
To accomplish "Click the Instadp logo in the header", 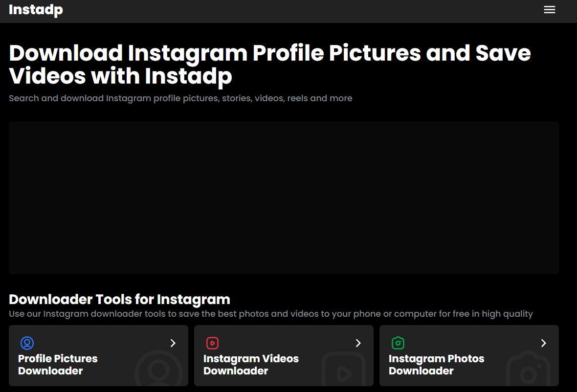I will coord(36,9).
